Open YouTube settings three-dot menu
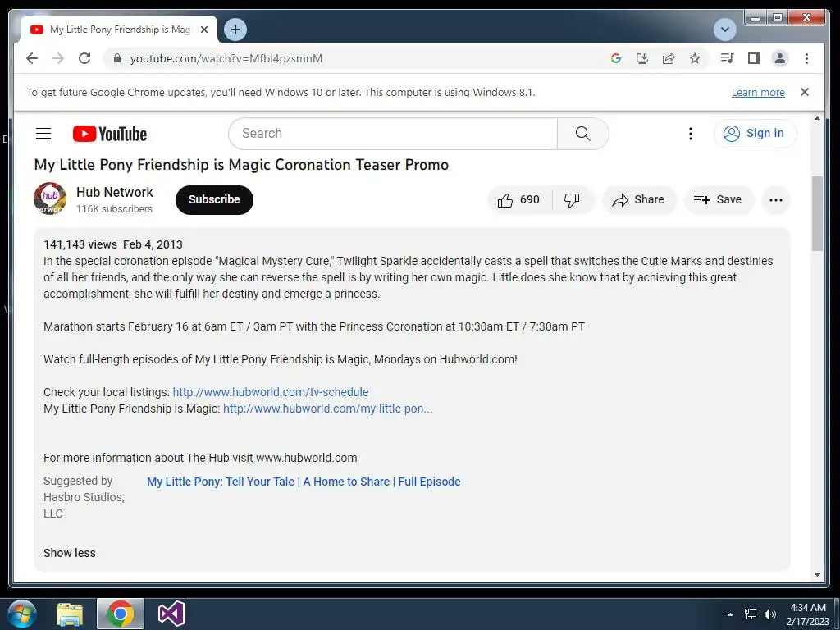Viewport: 840px width, 630px height. (x=691, y=134)
